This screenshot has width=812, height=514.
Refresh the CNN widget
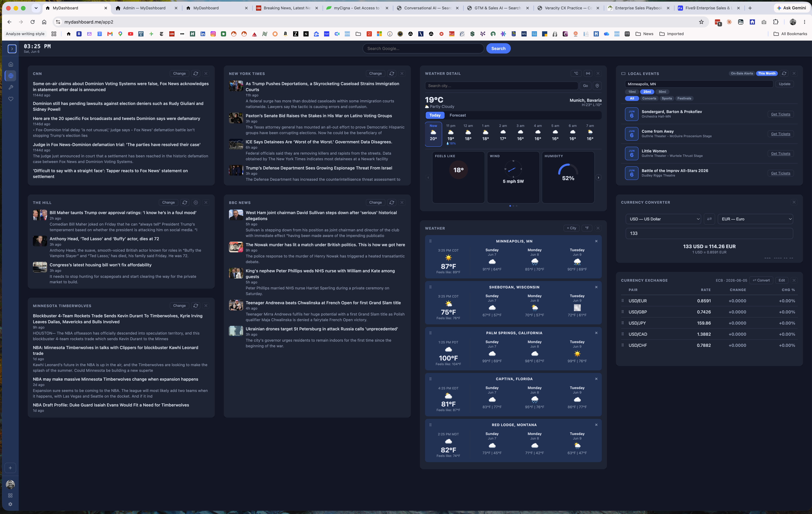point(196,74)
